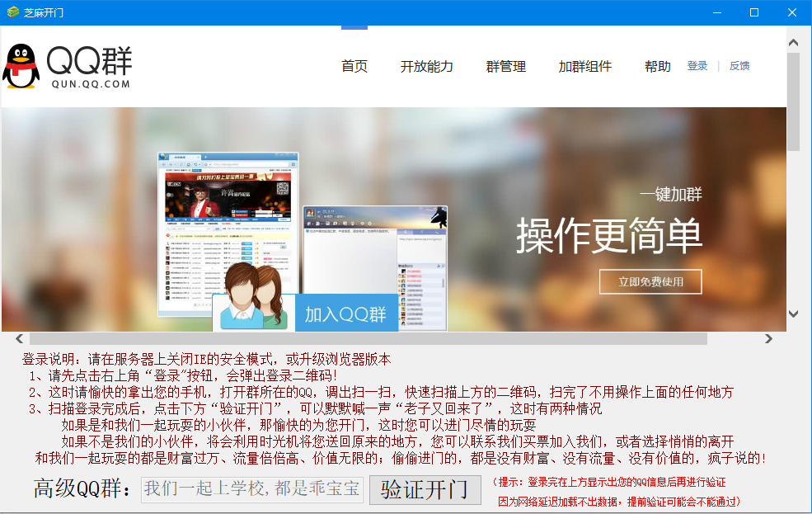This screenshot has height=514, width=812.
Task: Click the 芝麻开门 app icon in title bar
Action: coord(12,12)
